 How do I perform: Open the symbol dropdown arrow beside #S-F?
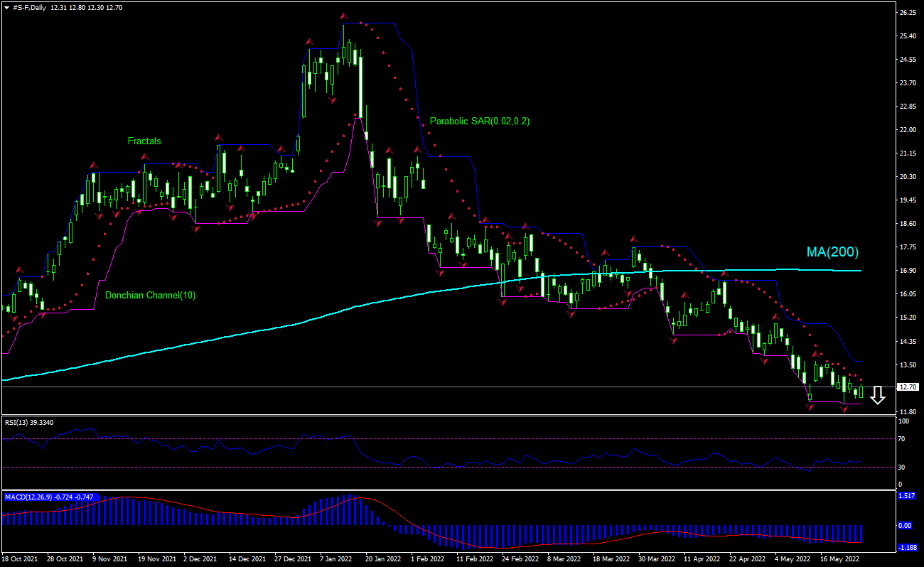[6, 8]
